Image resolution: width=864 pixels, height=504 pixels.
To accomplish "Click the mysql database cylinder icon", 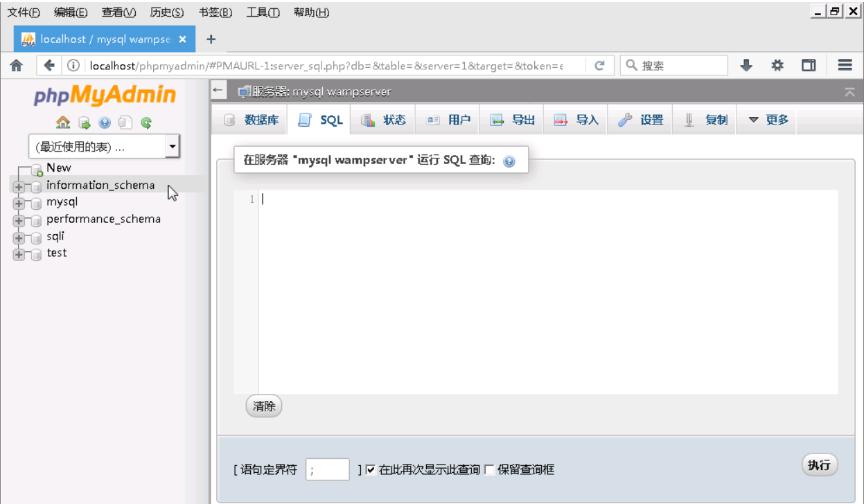I will click(x=37, y=204).
